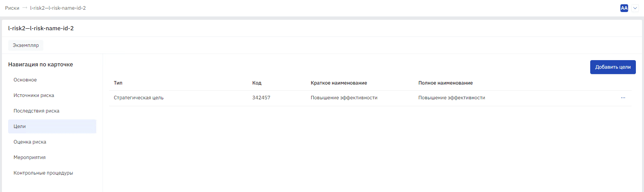Open the Основное navigation section
Image resolution: width=644 pixels, height=192 pixels.
52,80
